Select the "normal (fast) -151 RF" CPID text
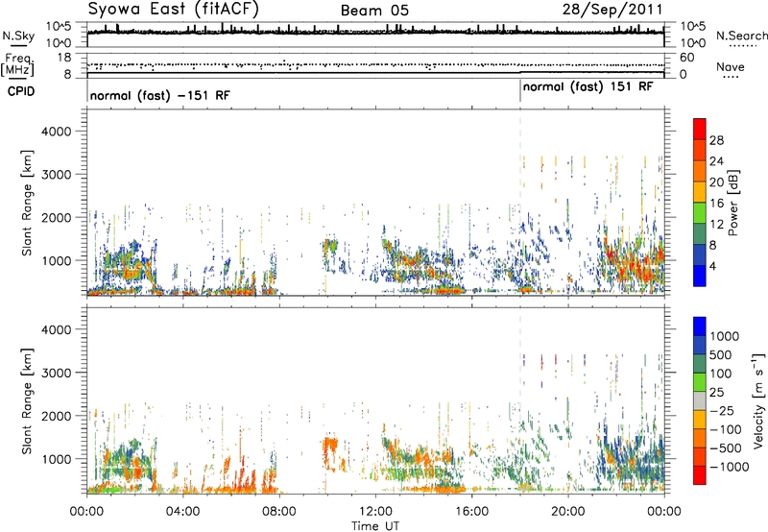Image resolution: width=768 pixels, height=532 pixels. (x=159, y=95)
